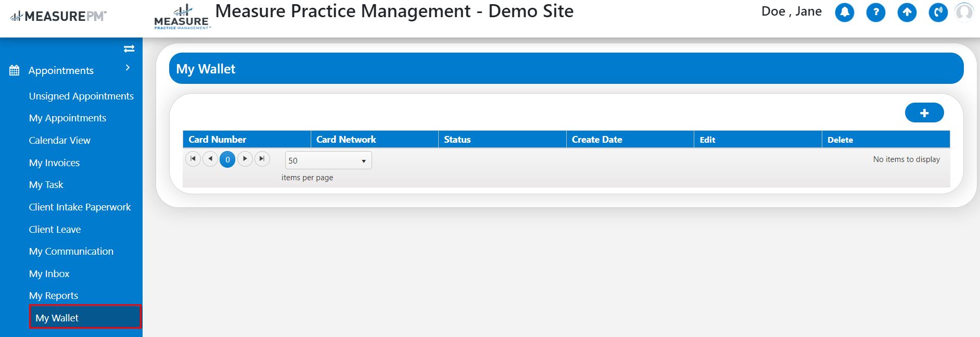This screenshot has height=337, width=980.
Task: Click the upload arrow icon
Action: point(907,13)
